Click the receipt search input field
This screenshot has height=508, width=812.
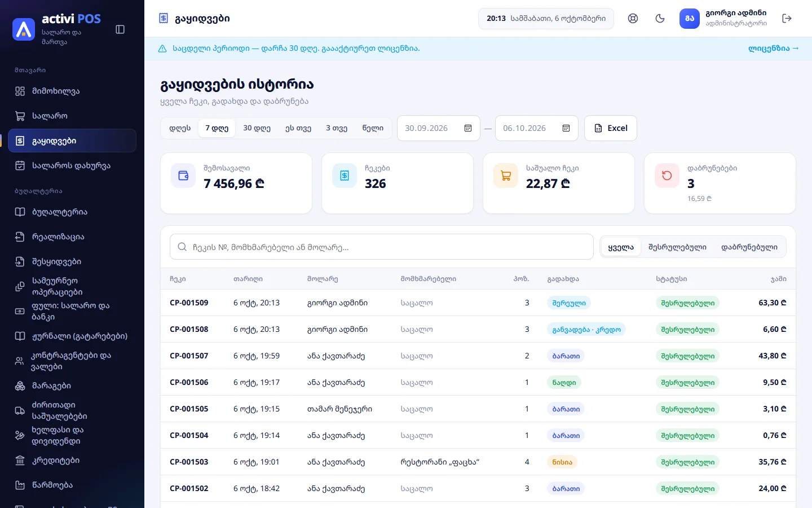(x=382, y=247)
